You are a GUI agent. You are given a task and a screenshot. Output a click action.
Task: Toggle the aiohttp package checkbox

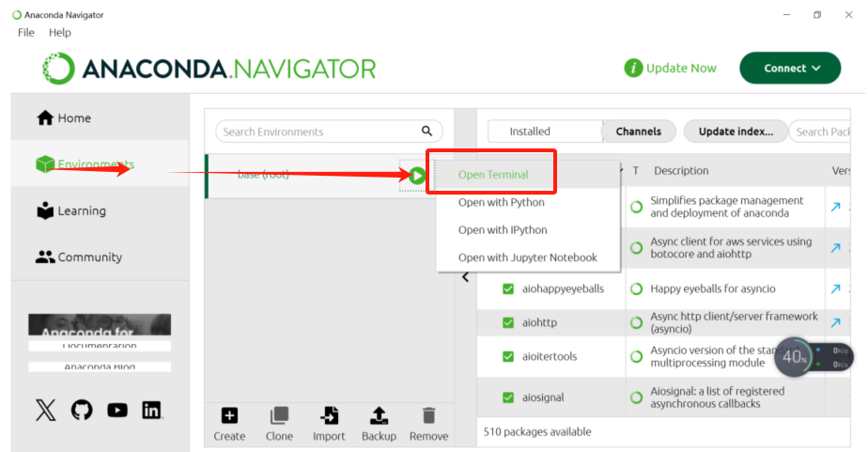click(508, 322)
